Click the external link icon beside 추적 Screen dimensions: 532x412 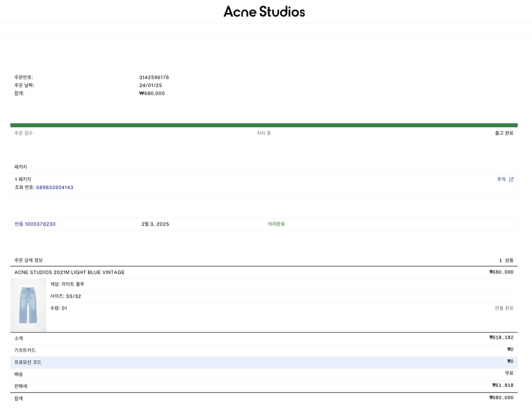pos(511,180)
